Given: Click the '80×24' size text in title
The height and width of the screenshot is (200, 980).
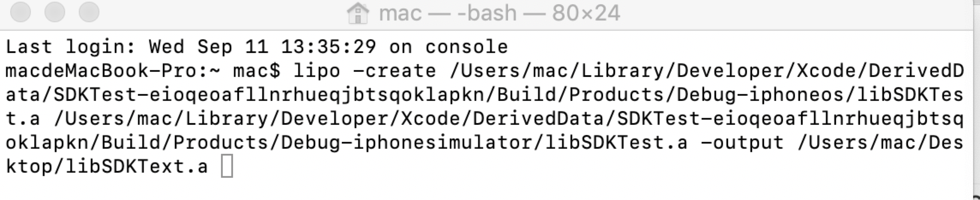Looking at the screenshot, I should point(586,13).
